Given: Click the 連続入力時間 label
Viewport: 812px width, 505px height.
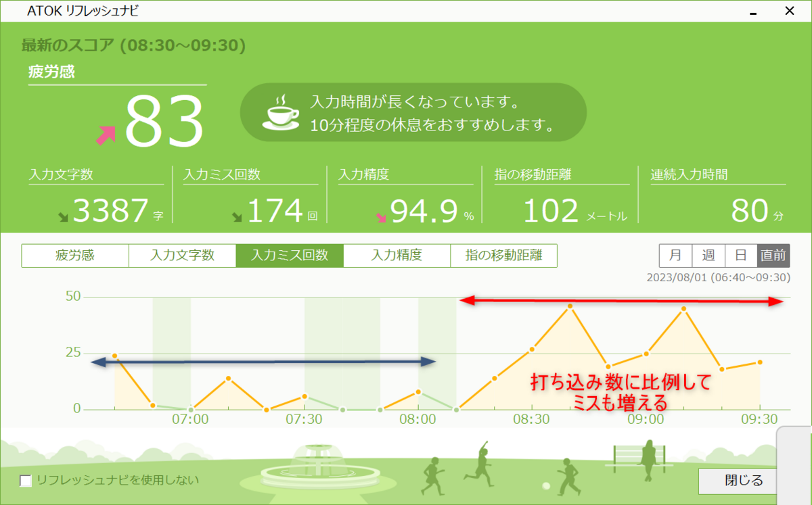Looking at the screenshot, I should (690, 174).
